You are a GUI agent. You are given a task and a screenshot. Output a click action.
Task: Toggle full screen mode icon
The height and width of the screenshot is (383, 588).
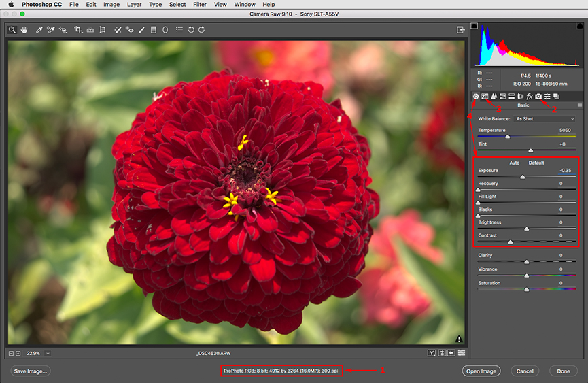(461, 30)
